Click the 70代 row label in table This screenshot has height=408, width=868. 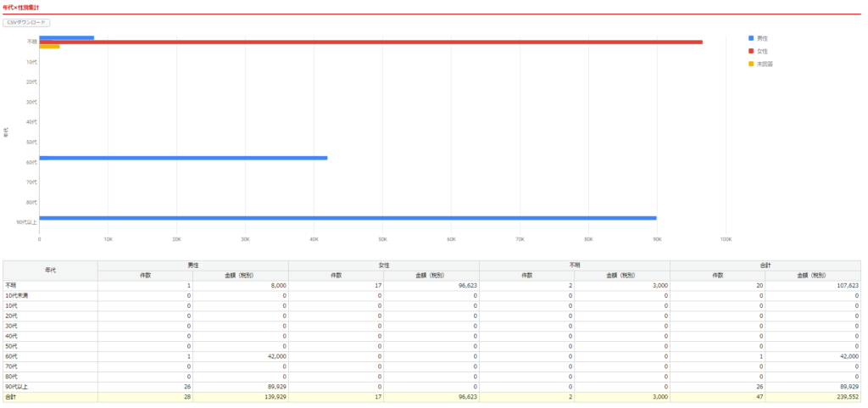click(11, 366)
